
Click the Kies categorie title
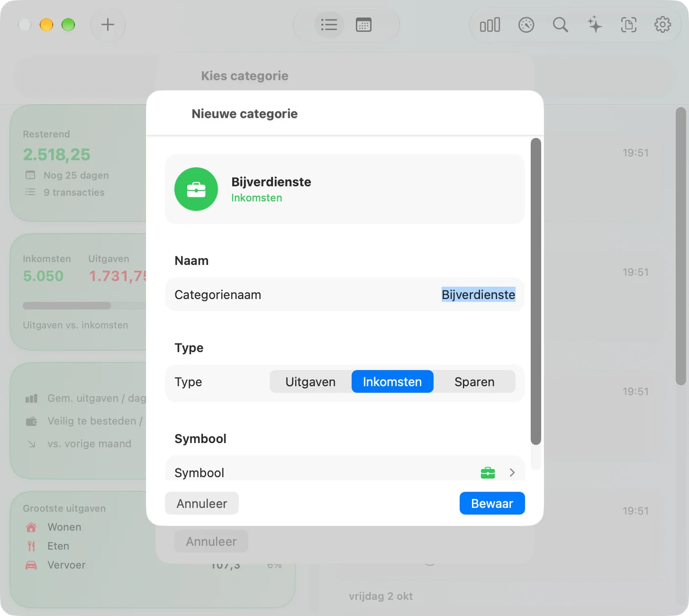245,76
